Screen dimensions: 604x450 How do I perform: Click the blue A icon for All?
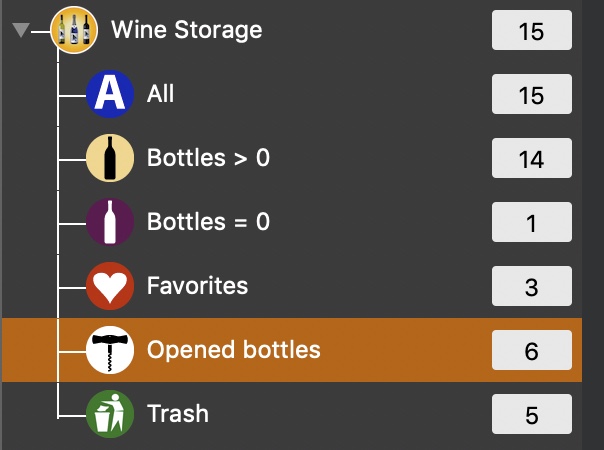click(110, 94)
